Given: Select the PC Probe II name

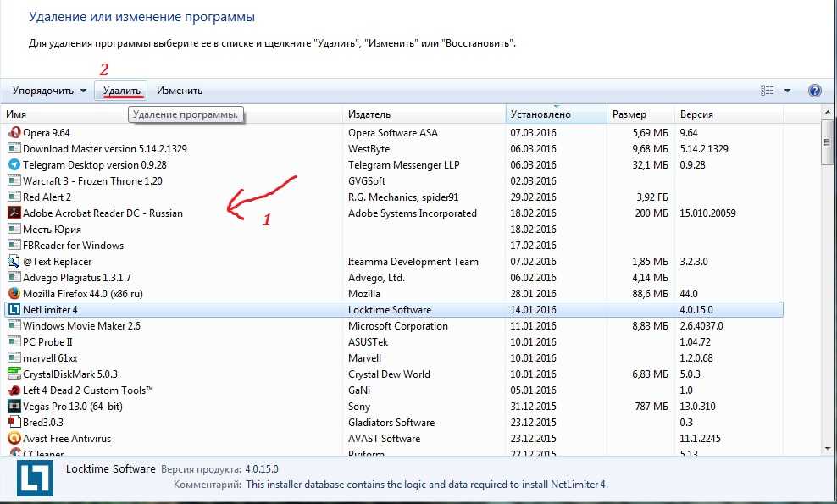Looking at the screenshot, I should click(x=47, y=341).
